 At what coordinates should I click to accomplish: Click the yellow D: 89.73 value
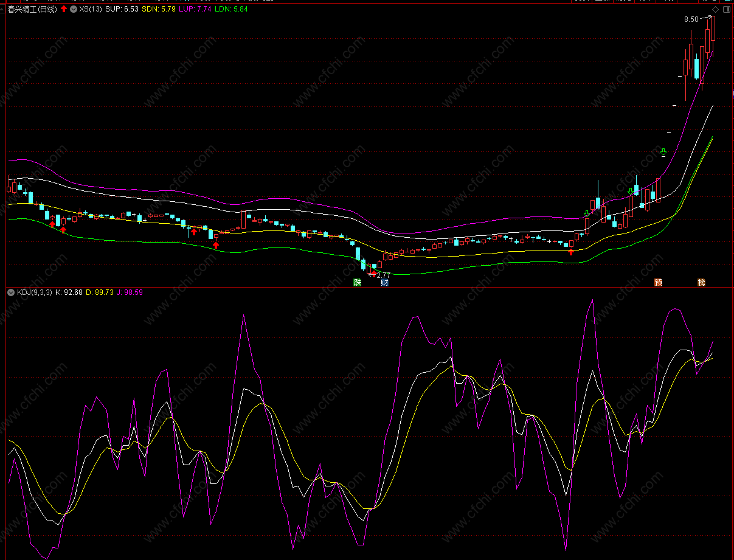[100, 292]
